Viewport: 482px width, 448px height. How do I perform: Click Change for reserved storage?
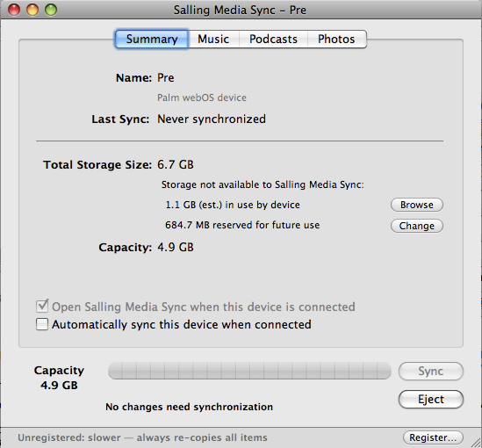[417, 226]
